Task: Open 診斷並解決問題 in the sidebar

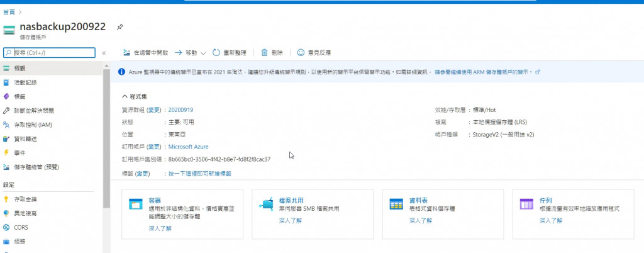Action: (x=51, y=111)
